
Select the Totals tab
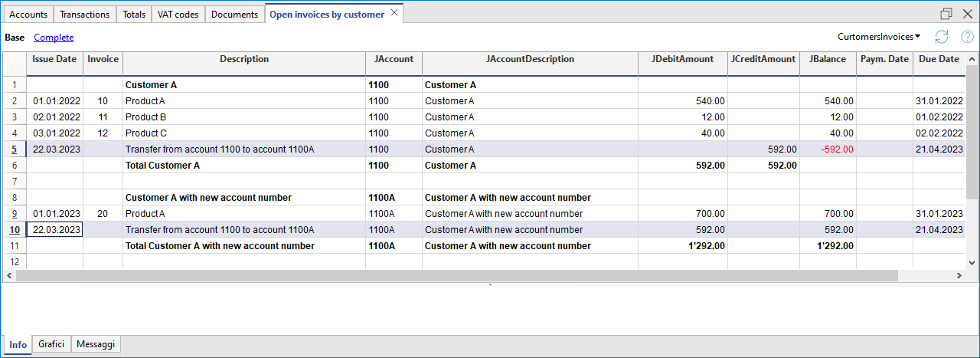133,15
